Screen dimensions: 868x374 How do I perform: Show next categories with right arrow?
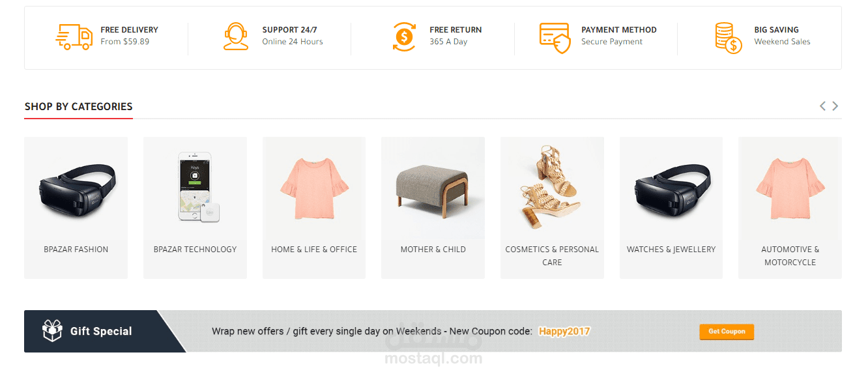pos(835,106)
